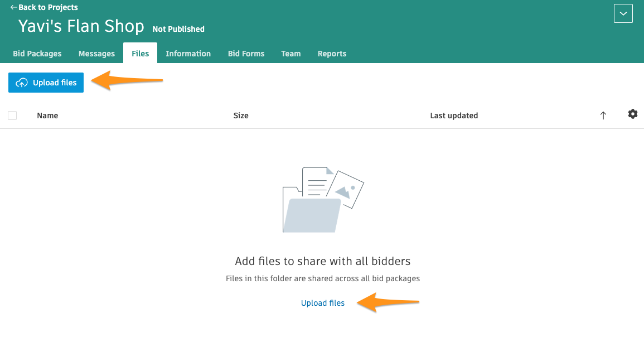Toggle the select all files checkbox

[x=12, y=115]
